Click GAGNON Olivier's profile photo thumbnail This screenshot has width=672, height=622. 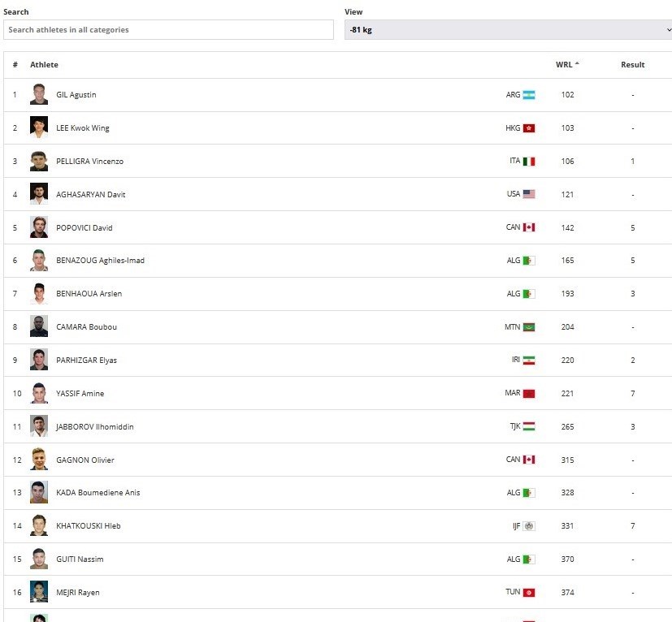pos(39,460)
